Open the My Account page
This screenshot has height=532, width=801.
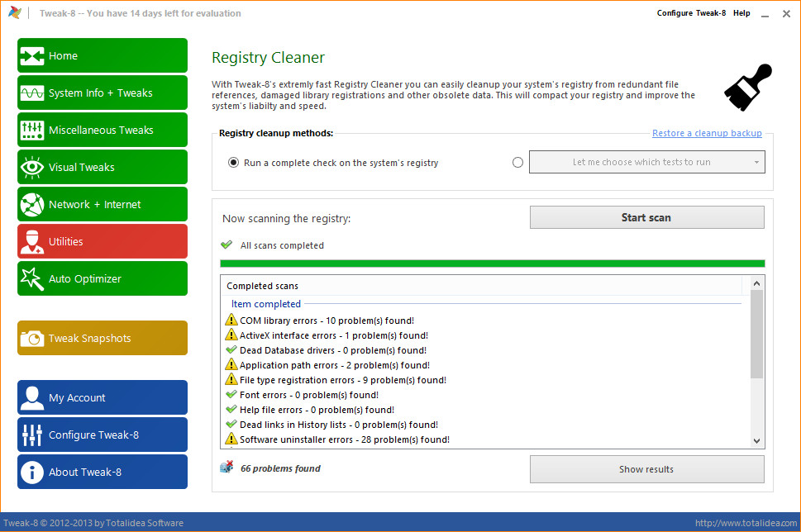click(x=103, y=397)
